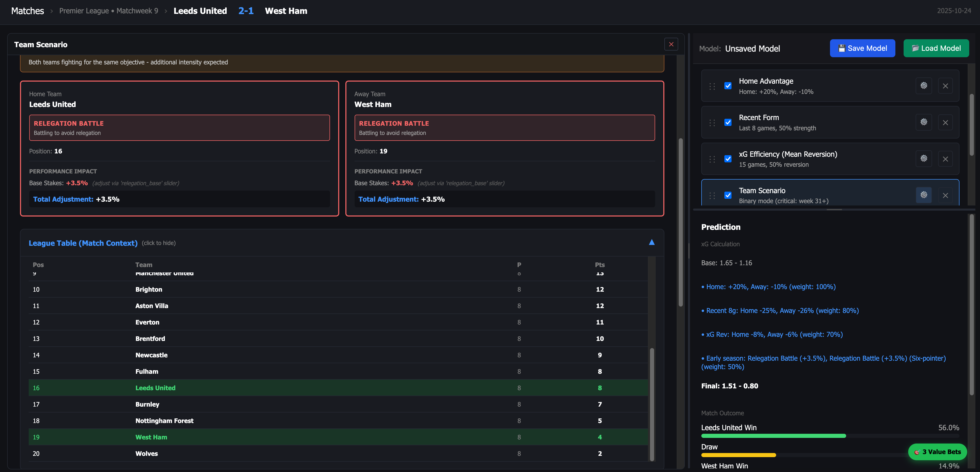
Task: Open the 3 Value Bets popup
Action: [937, 452]
